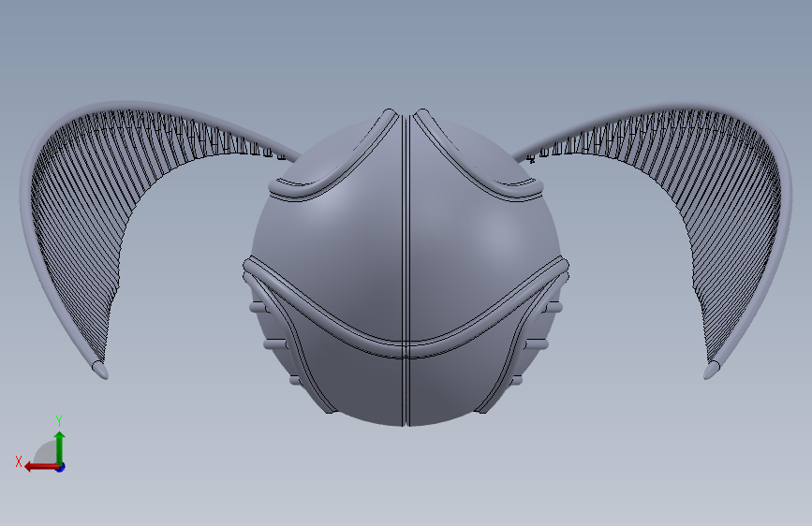Click the red X axis arrow of the triad
The width and height of the screenshot is (812, 526).
coord(41,467)
